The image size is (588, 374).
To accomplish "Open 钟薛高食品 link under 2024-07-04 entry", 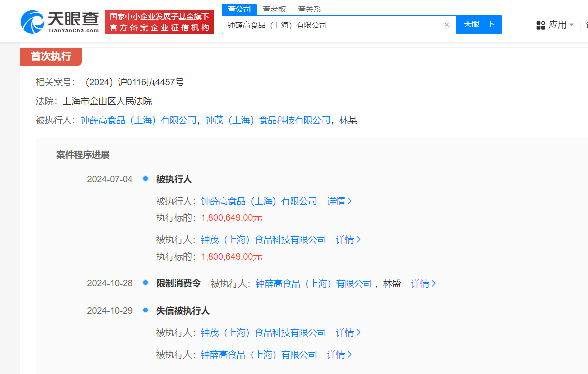I will pos(259,201).
